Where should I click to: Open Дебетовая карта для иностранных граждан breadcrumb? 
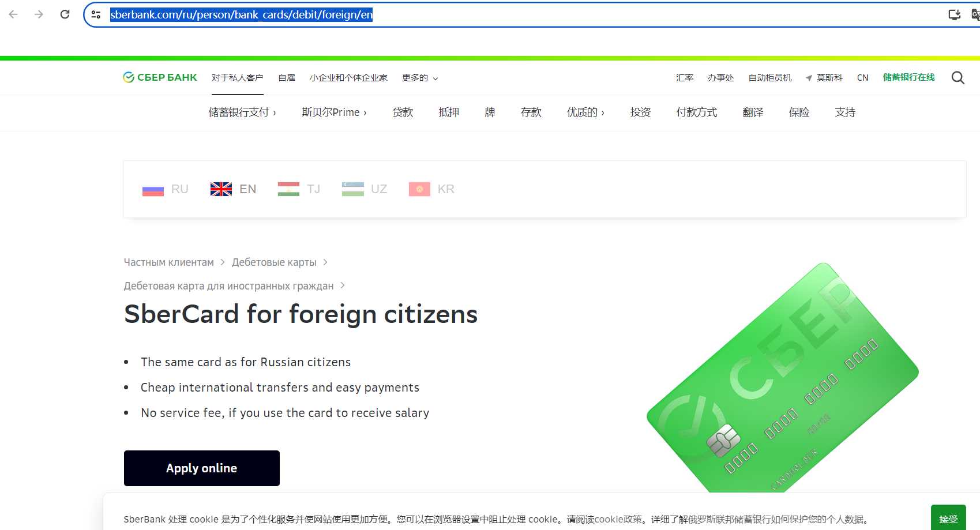click(x=228, y=286)
